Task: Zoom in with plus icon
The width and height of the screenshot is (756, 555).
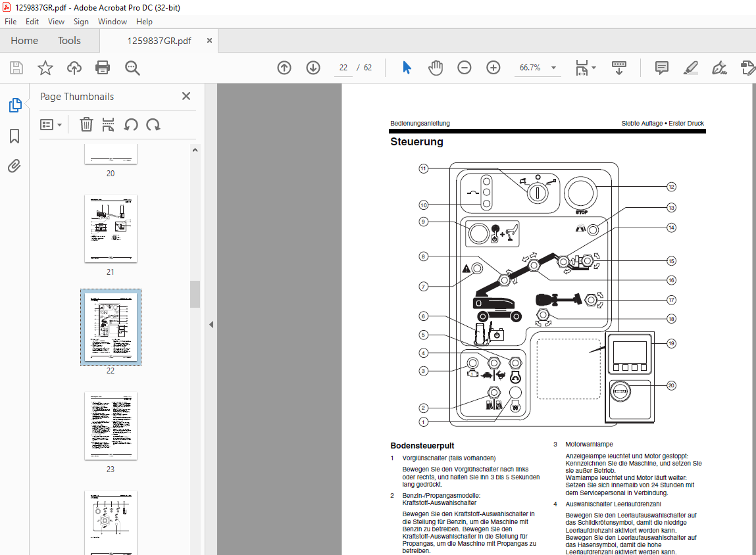Action: click(493, 68)
